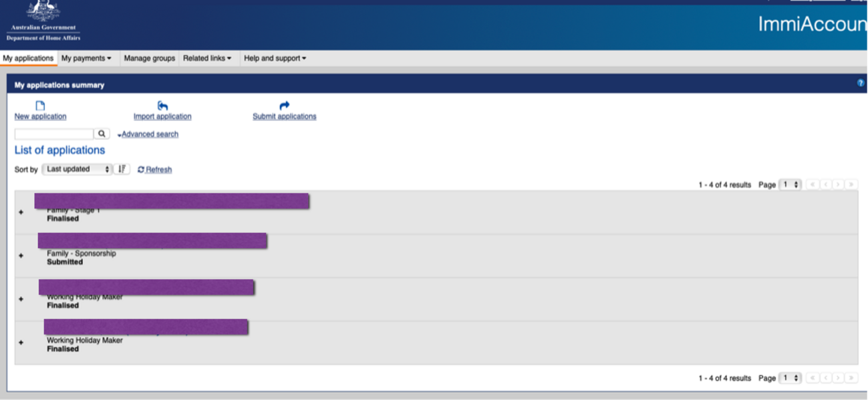This screenshot has height=400, width=868.
Task: Select the My applications tab
Action: (28, 58)
